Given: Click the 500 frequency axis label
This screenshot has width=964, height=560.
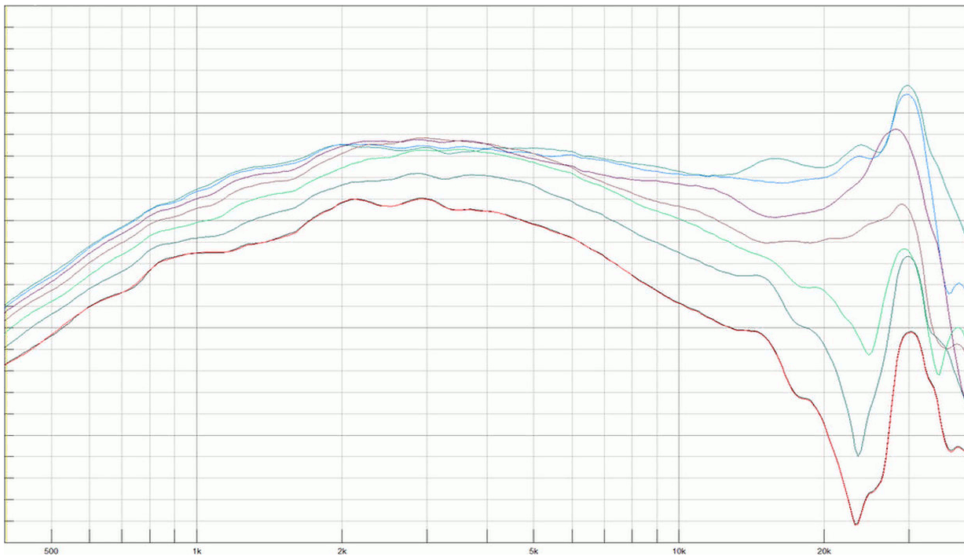Looking at the screenshot, I should (52, 551).
